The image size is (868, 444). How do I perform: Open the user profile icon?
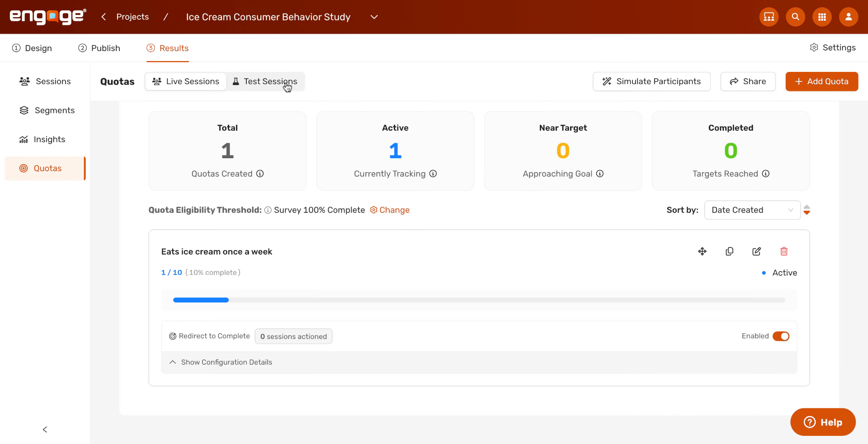[849, 17]
